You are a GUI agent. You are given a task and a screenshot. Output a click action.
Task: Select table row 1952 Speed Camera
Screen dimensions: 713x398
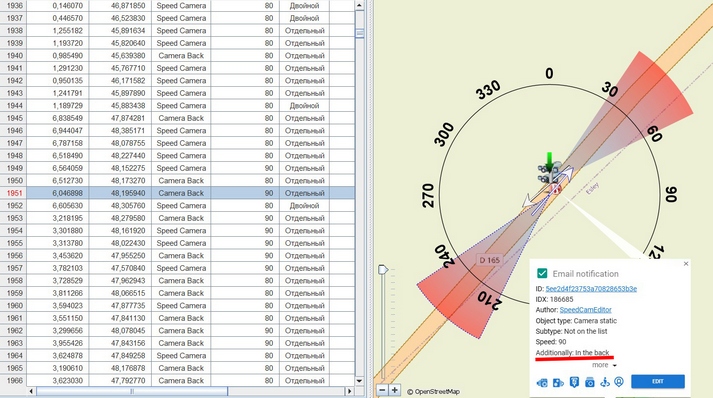pos(177,206)
